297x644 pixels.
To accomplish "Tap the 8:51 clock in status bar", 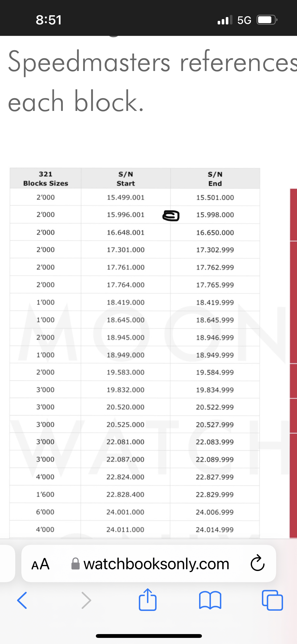I will click(49, 20).
